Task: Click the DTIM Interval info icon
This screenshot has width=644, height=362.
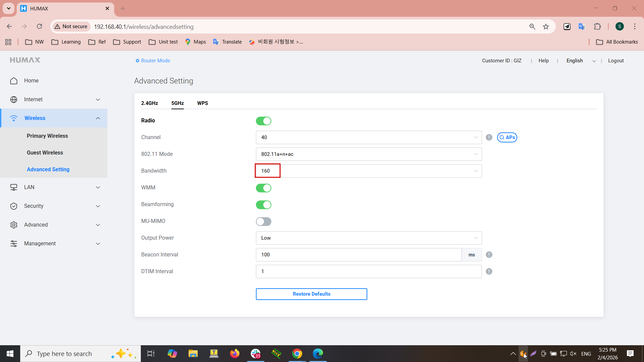Action: tap(489, 271)
